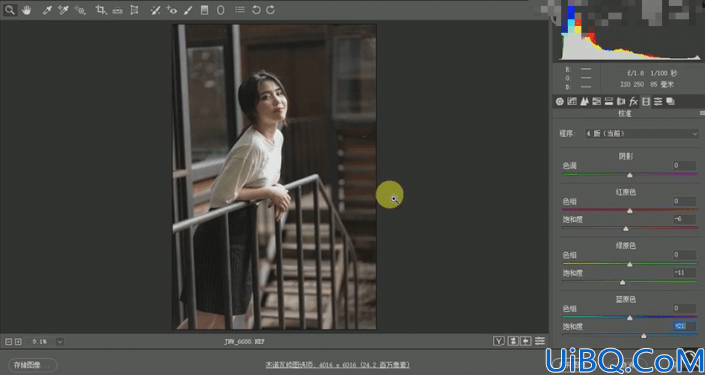This screenshot has width=705, height=375.
Task: Select the Radial Filter tool
Action: click(221, 10)
